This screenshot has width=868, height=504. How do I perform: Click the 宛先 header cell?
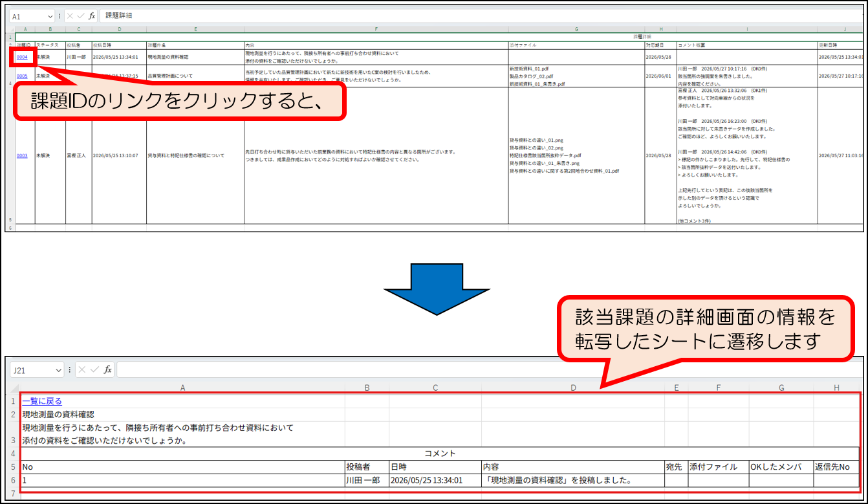pyautogui.click(x=676, y=467)
